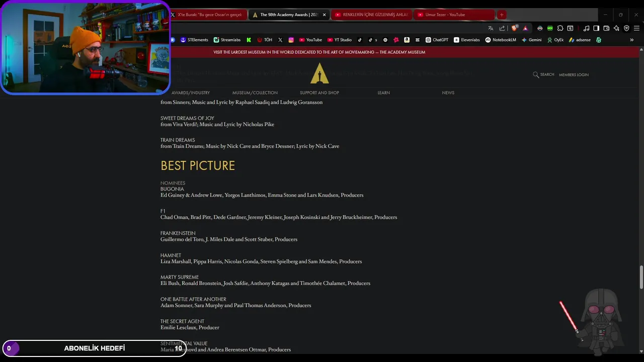
Task: Open the YouTube bookmark
Action: point(310,40)
